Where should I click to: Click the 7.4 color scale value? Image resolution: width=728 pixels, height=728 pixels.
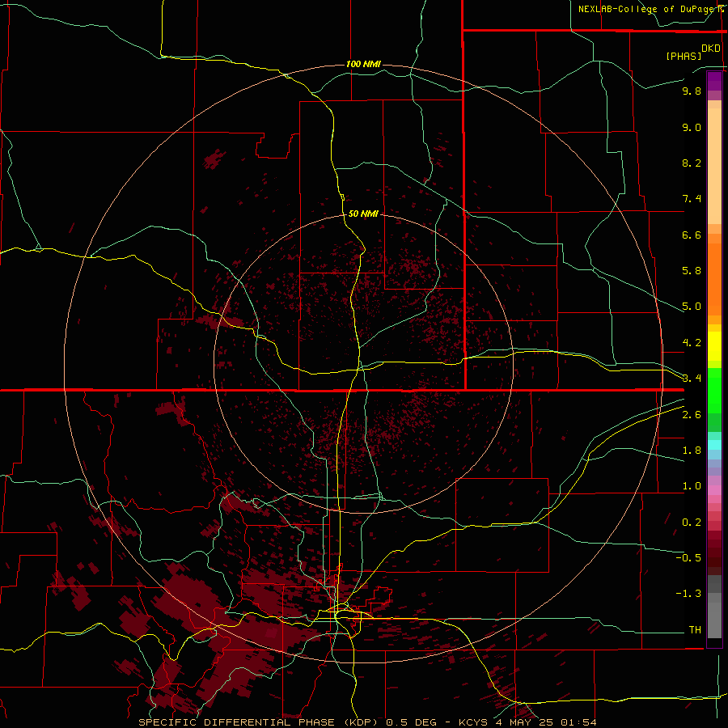pyautogui.click(x=692, y=199)
